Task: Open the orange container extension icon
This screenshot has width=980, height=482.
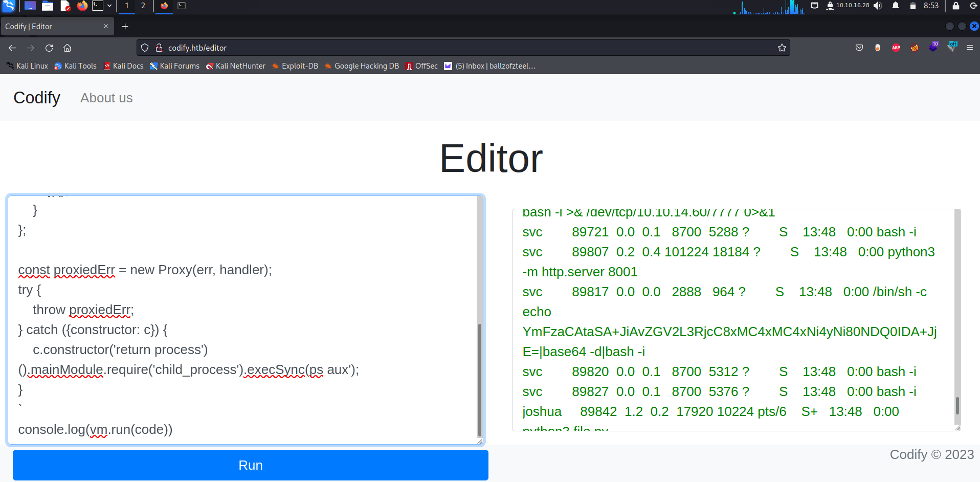Action: click(878, 48)
